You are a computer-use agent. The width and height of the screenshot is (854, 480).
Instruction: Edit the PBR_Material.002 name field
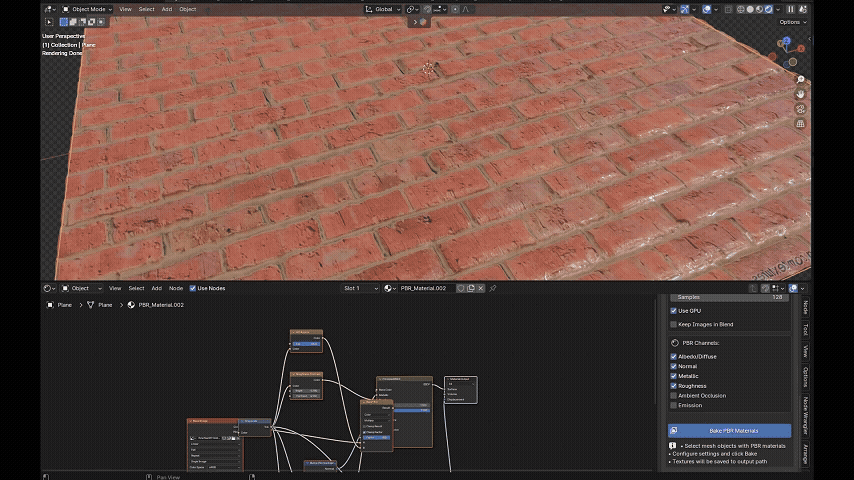[426, 288]
